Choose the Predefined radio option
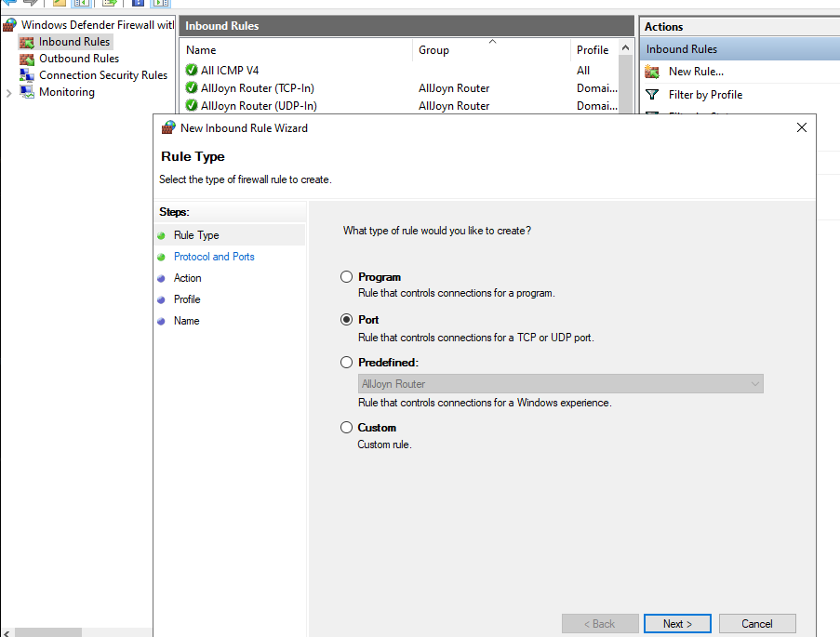The width and height of the screenshot is (840, 637). [347, 362]
